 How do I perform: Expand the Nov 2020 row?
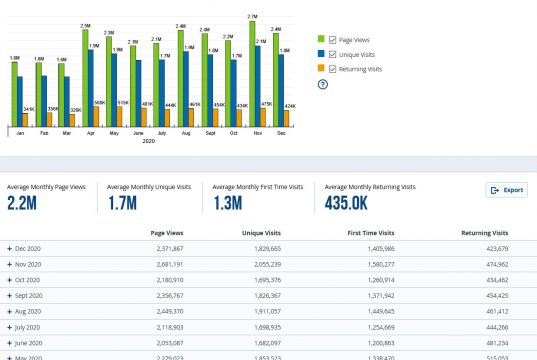10,264
